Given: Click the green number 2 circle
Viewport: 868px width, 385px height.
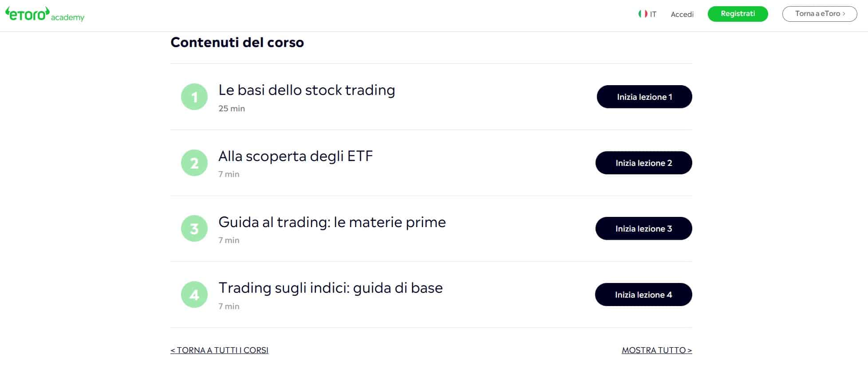Looking at the screenshot, I should coord(194,163).
